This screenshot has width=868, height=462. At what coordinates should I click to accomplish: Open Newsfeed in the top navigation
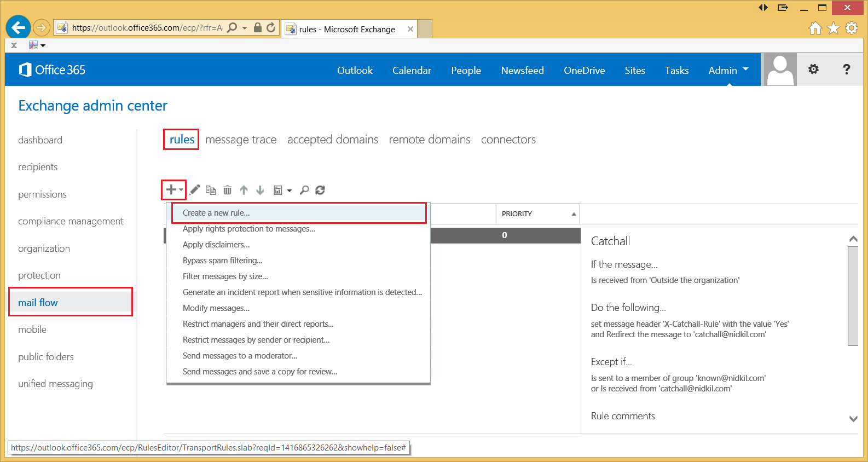(x=523, y=71)
